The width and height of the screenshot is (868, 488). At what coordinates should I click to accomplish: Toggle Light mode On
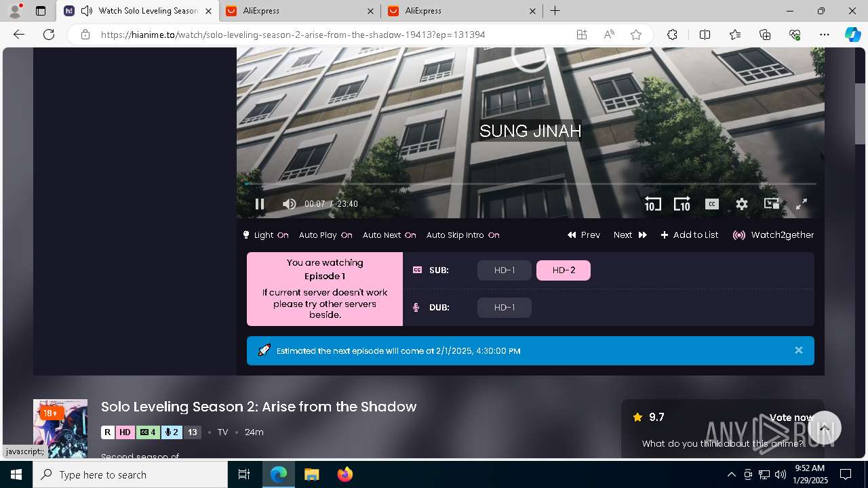[266, 235]
